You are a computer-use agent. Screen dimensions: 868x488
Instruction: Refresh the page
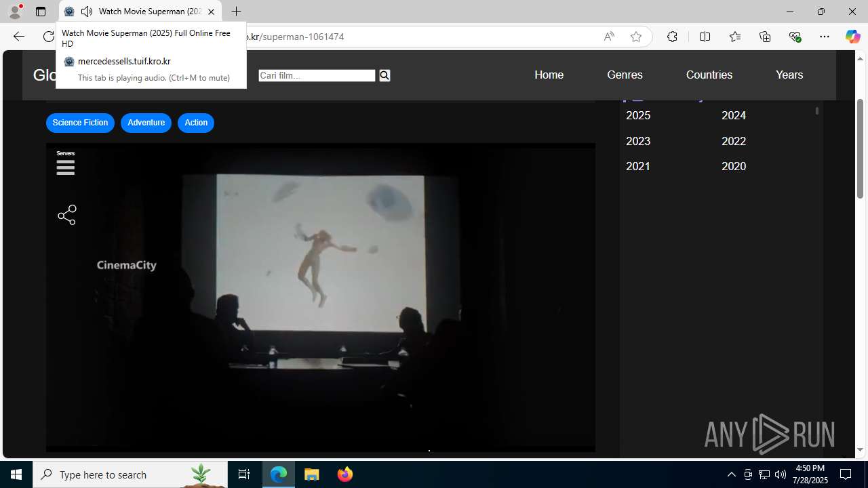point(48,37)
